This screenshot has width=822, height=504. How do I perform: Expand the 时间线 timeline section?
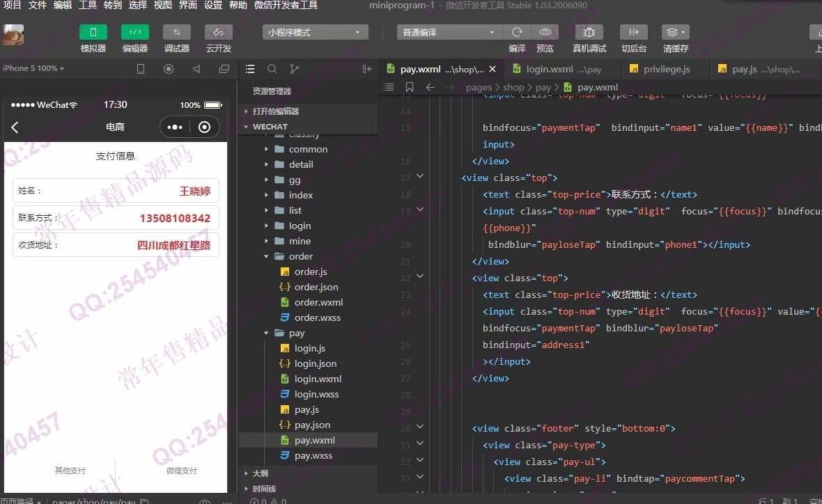pyautogui.click(x=308, y=489)
